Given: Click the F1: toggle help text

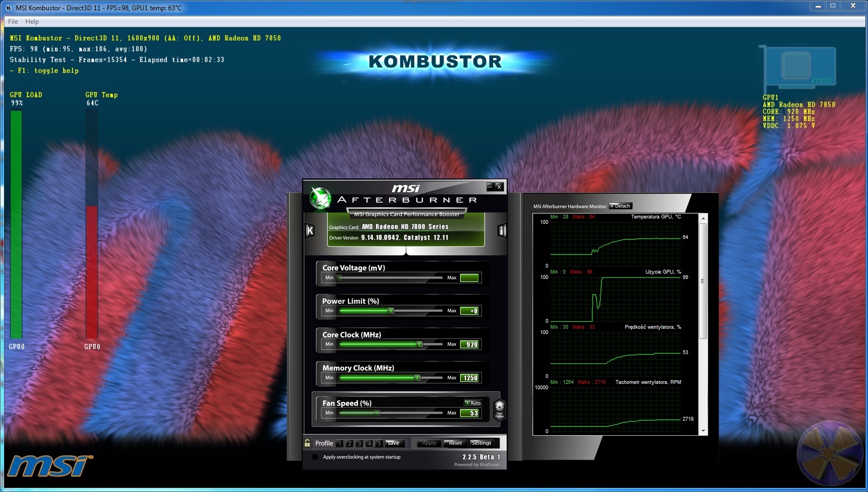Looking at the screenshot, I should [44, 71].
